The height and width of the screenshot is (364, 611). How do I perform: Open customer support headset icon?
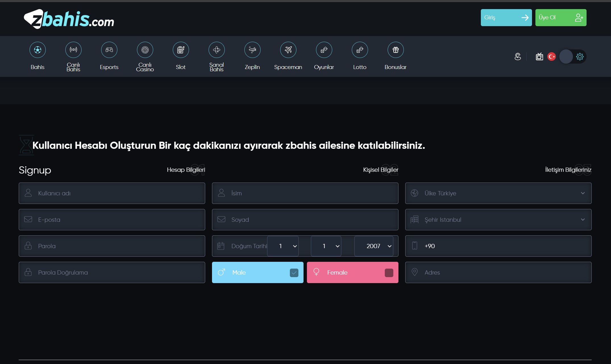tap(518, 57)
